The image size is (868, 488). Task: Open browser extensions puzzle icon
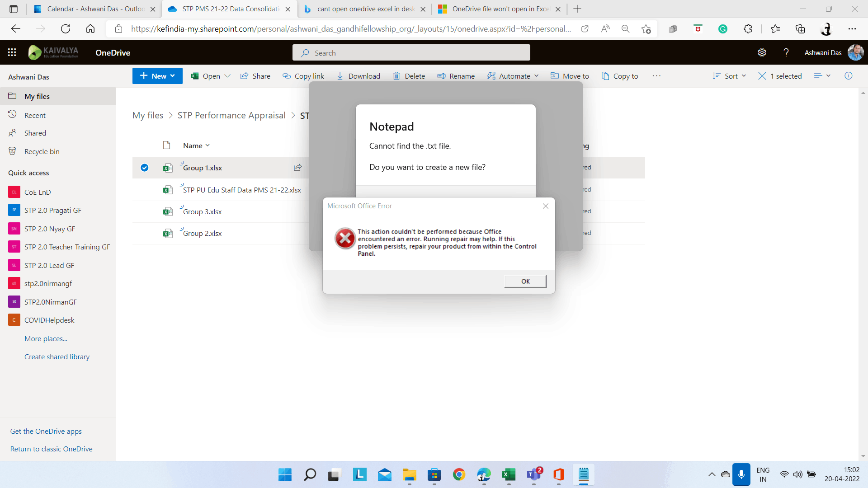[748, 29]
